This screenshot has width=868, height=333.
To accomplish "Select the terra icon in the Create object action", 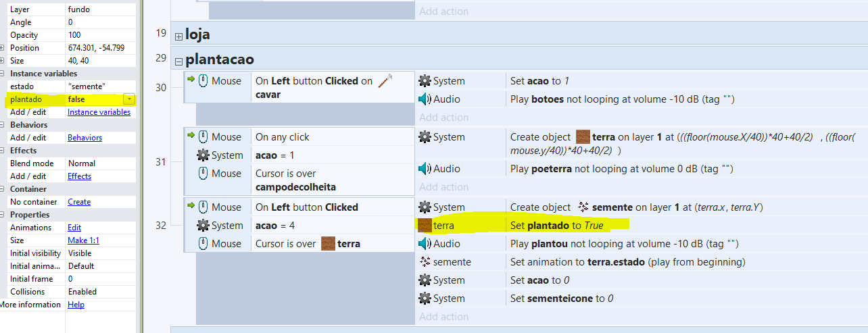I will (583, 137).
